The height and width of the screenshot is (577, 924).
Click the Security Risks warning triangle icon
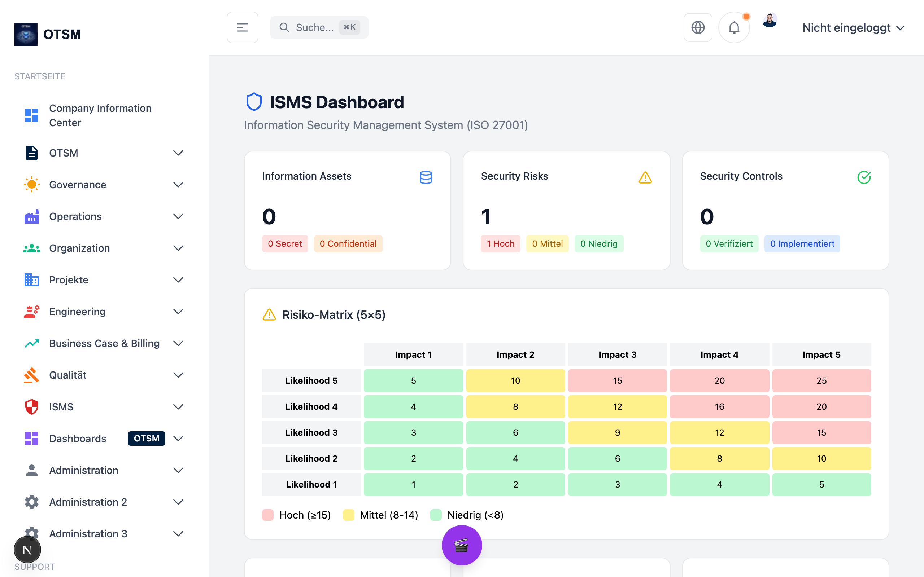(645, 177)
